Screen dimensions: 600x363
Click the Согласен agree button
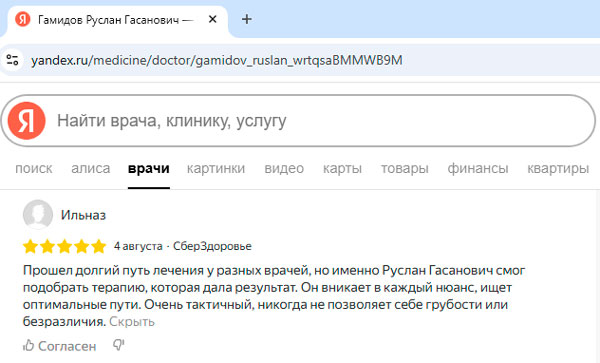coord(60,346)
